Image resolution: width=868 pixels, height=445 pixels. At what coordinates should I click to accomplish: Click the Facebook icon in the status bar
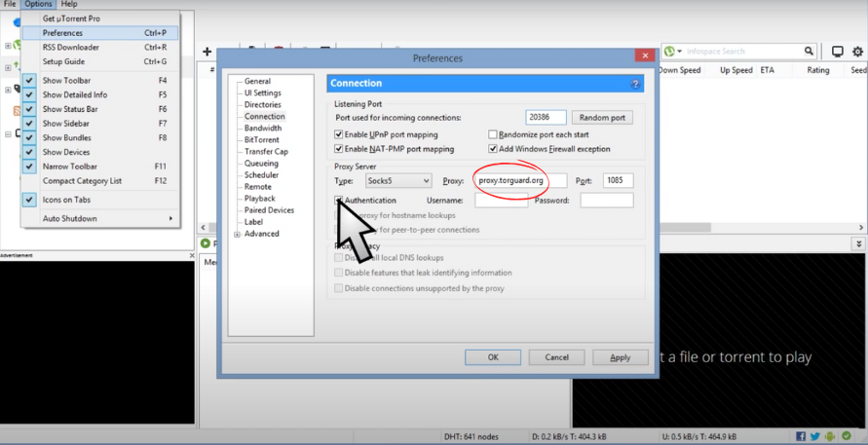[801, 436]
